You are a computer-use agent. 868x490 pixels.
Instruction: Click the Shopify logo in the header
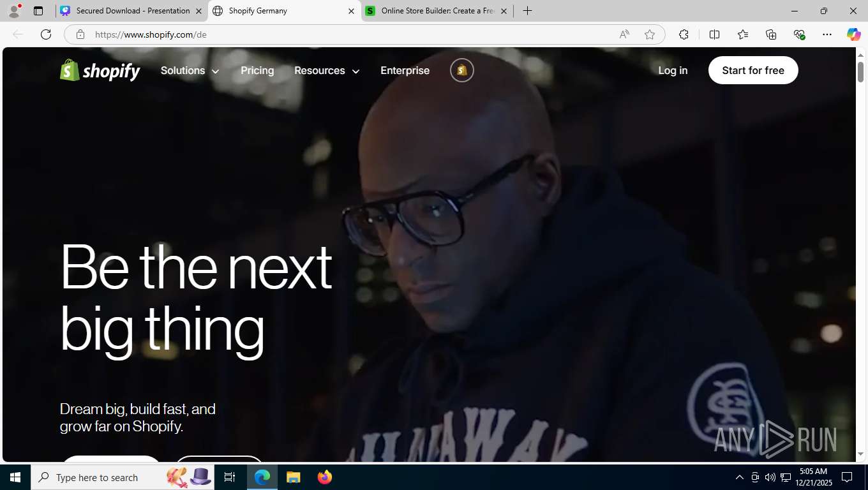click(x=100, y=70)
